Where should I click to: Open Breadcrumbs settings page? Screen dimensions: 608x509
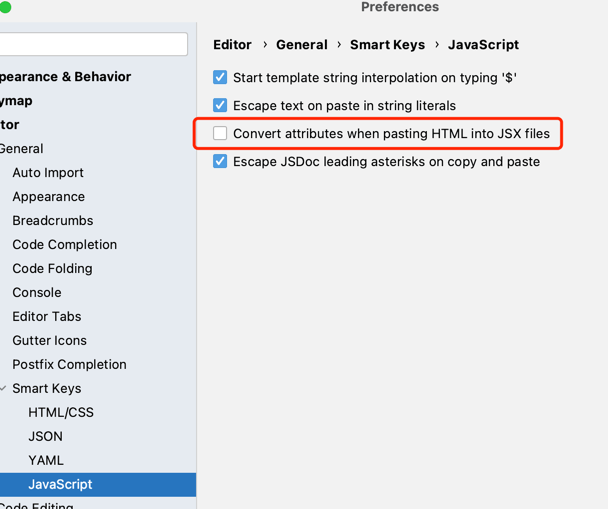53,221
